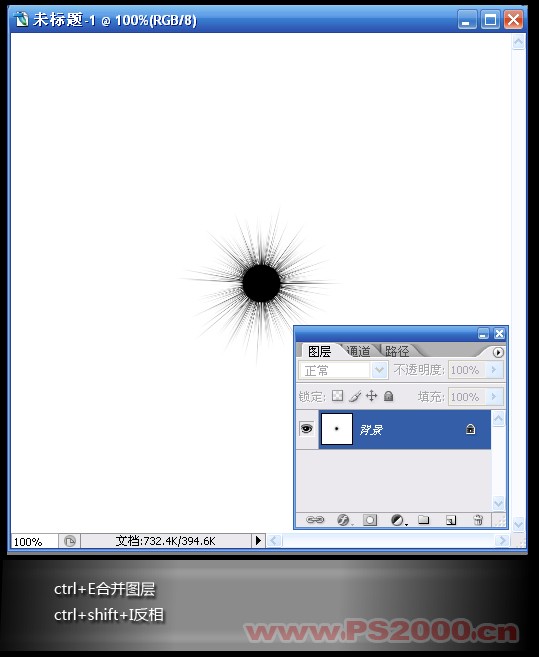Screen dimensions: 539x657
Task: Open the layer style fx button
Action: [343, 520]
